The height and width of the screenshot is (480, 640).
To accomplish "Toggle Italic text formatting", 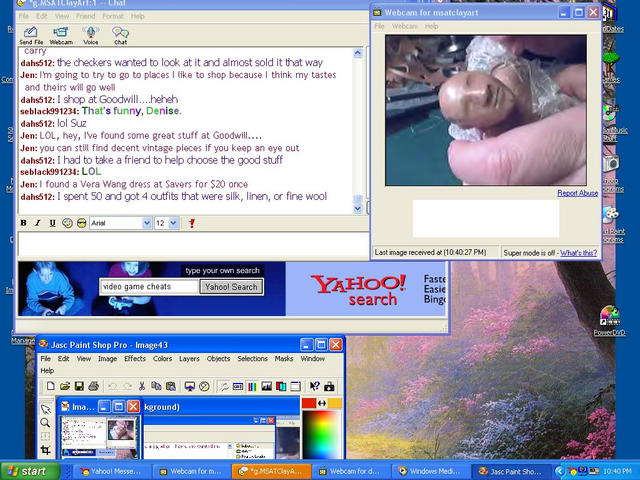I will tap(38, 223).
